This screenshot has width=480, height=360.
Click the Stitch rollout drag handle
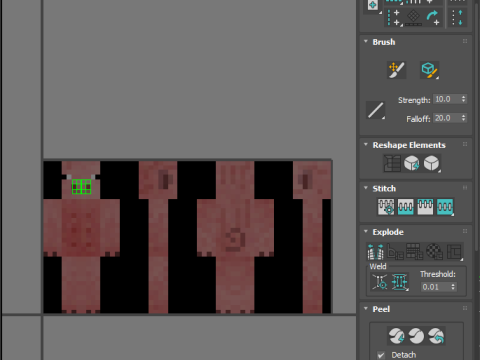click(465, 188)
